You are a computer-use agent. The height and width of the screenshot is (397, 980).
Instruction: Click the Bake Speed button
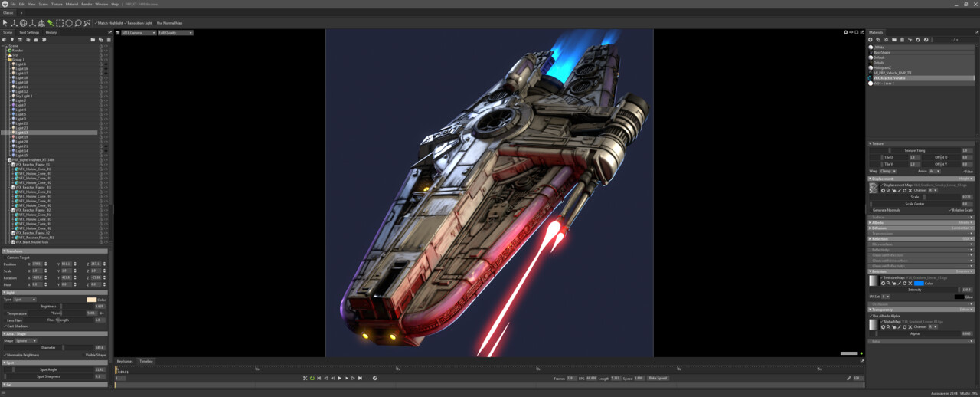[658, 378]
